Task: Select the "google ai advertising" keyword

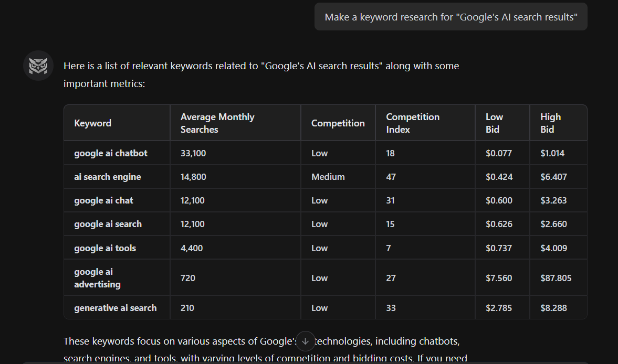Action: pyautogui.click(x=97, y=277)
